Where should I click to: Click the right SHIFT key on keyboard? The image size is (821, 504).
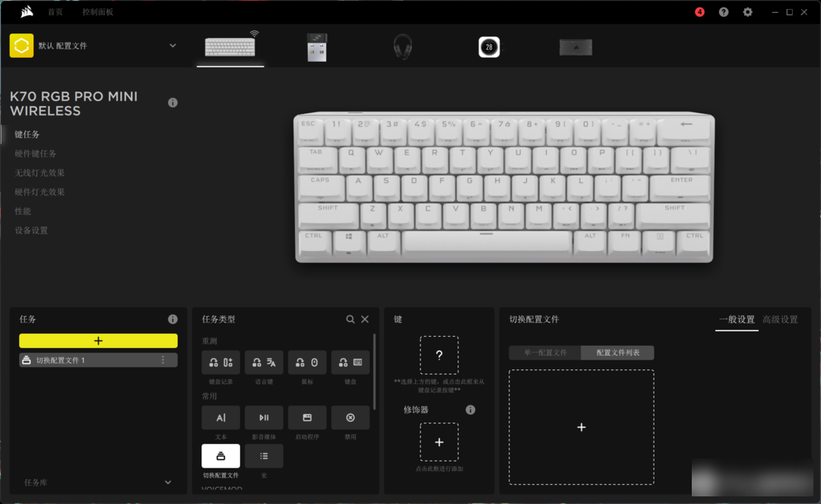(674, 215)
